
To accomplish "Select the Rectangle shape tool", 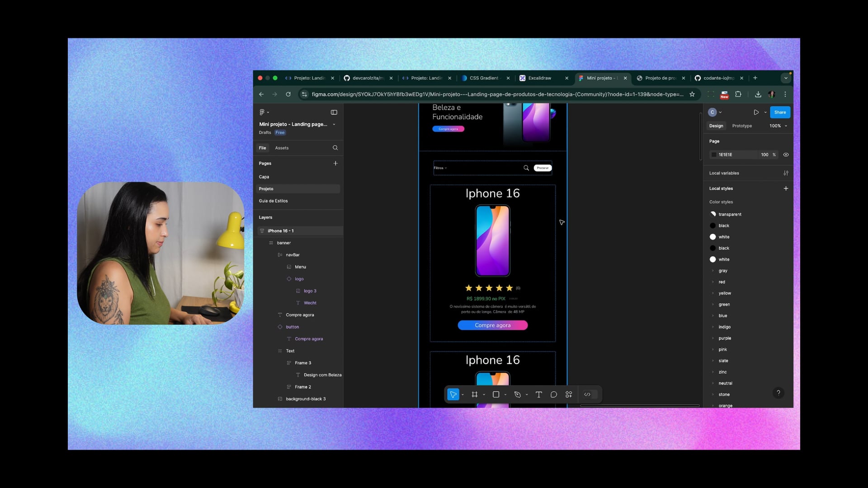I will (495, 394).
